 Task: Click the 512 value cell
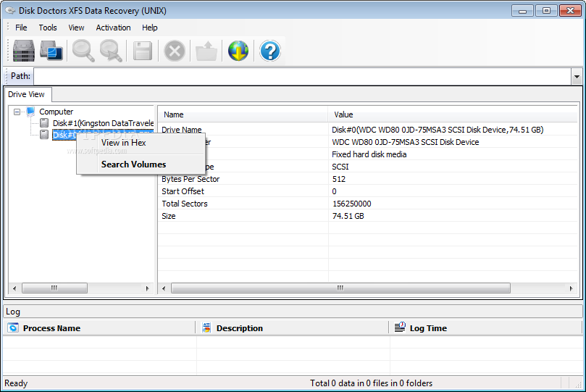[x=339, y=179]
